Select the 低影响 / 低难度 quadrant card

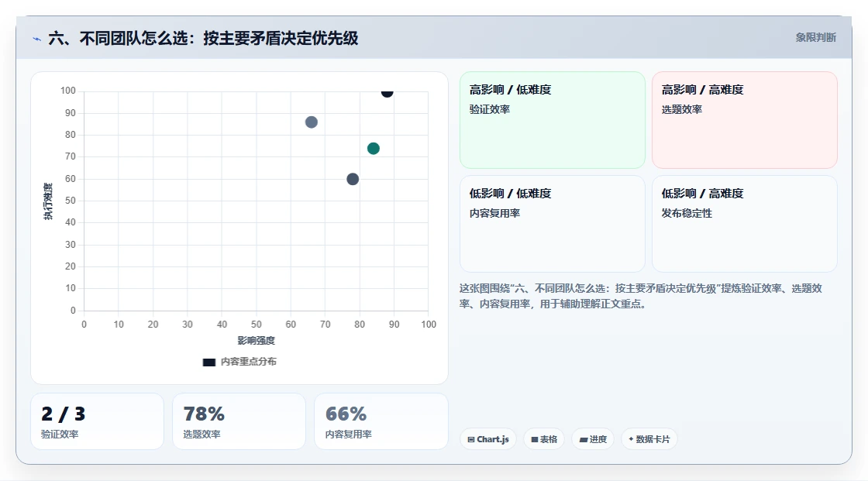point(553,224)
